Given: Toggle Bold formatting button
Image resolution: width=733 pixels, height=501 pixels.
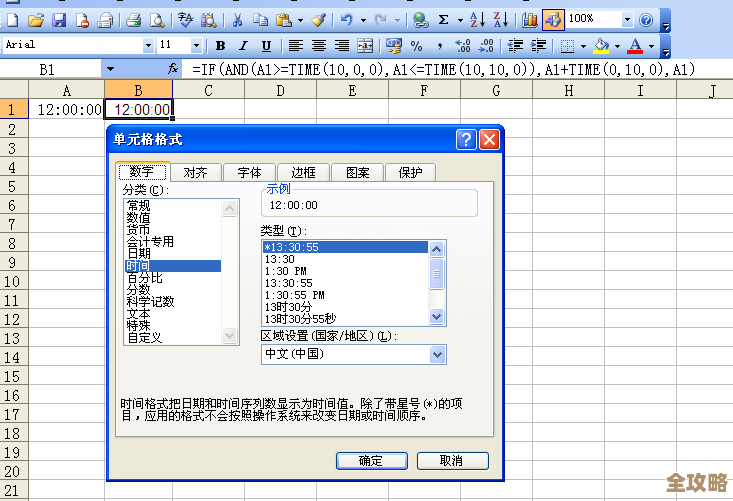Looking at the screenshot, I should pyautogui.click(x=219, y=46).
